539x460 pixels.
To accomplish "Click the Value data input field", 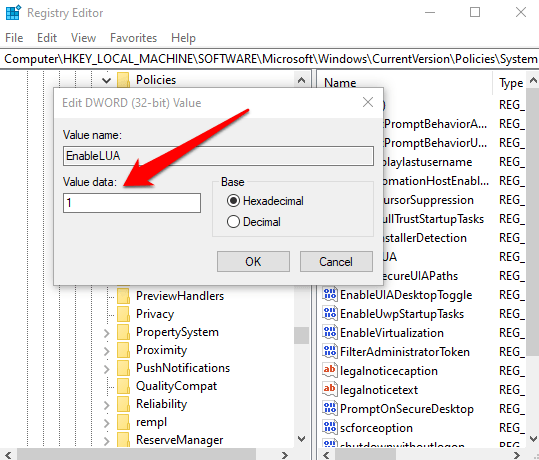I will pos(132,203).
